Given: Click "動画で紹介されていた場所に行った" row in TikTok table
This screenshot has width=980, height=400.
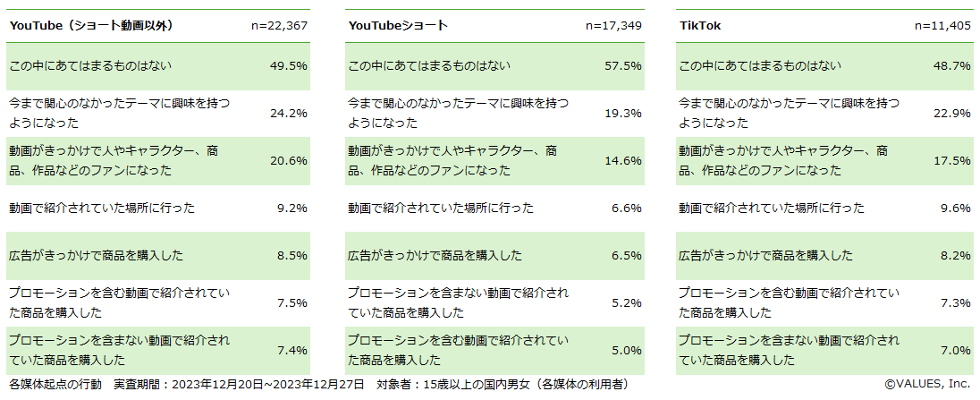Looking at the screenshot, I should tap(772, 208).
